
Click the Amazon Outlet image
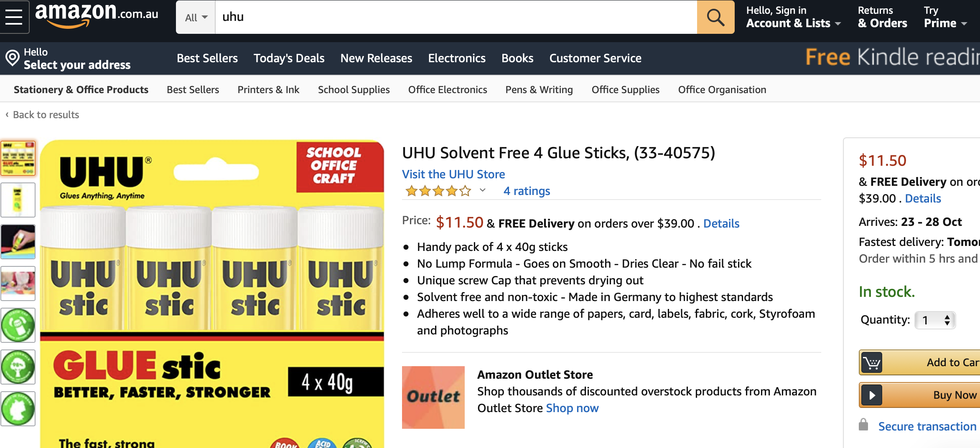[x=433, y=397]
